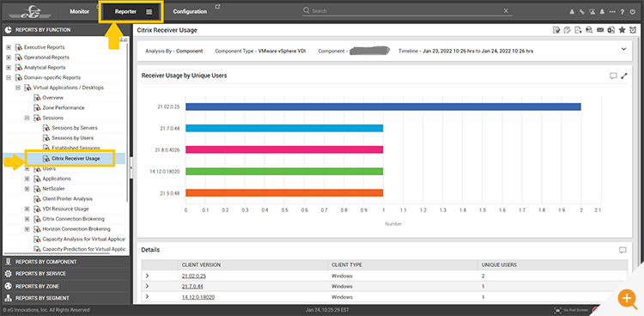This screenshot has height=316, width=644.
Task: Click the print preview magnifier icon
Action: (x=589, y=29)
